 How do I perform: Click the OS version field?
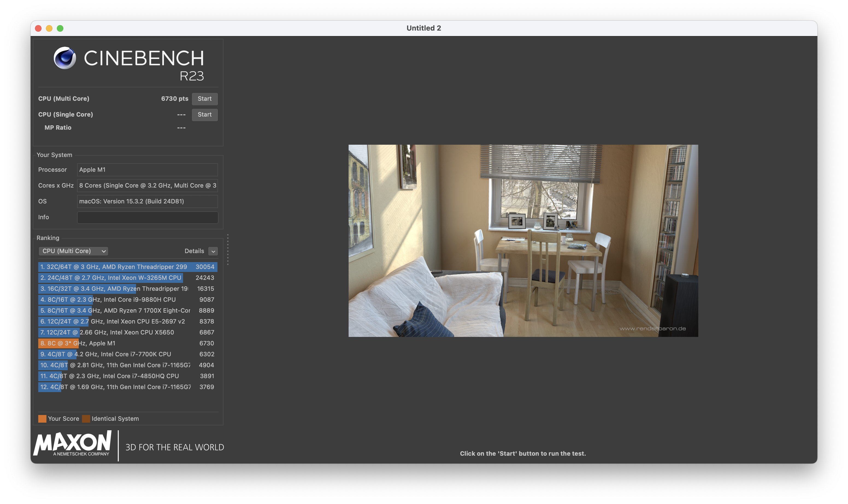(x=148, y=201)
